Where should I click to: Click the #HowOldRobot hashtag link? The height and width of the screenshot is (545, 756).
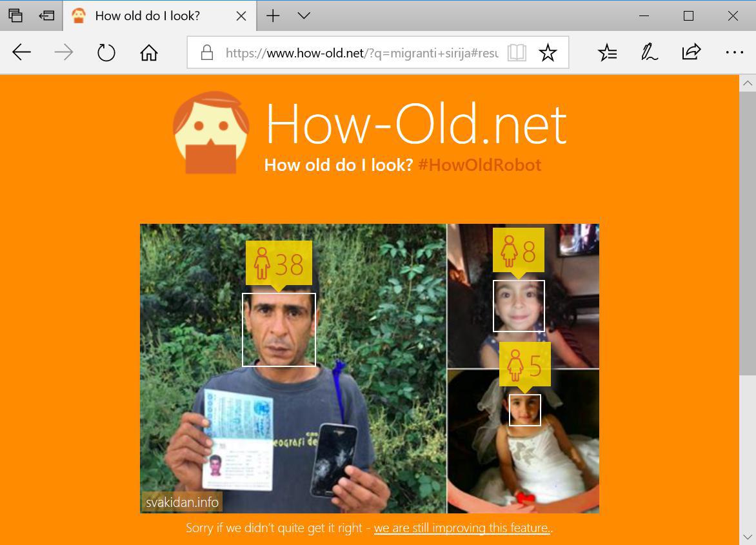coord(479,165)
